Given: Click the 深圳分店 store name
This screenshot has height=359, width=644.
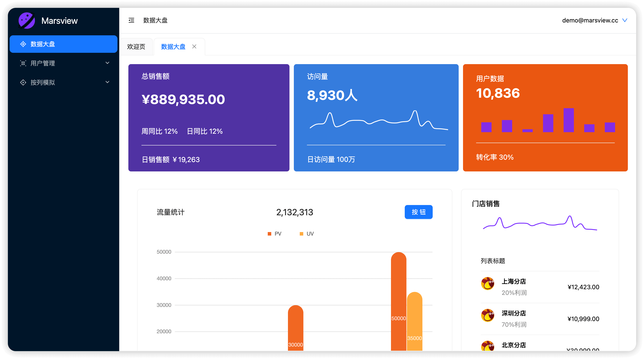Looking at the screenshot, I should pos(514,313).
